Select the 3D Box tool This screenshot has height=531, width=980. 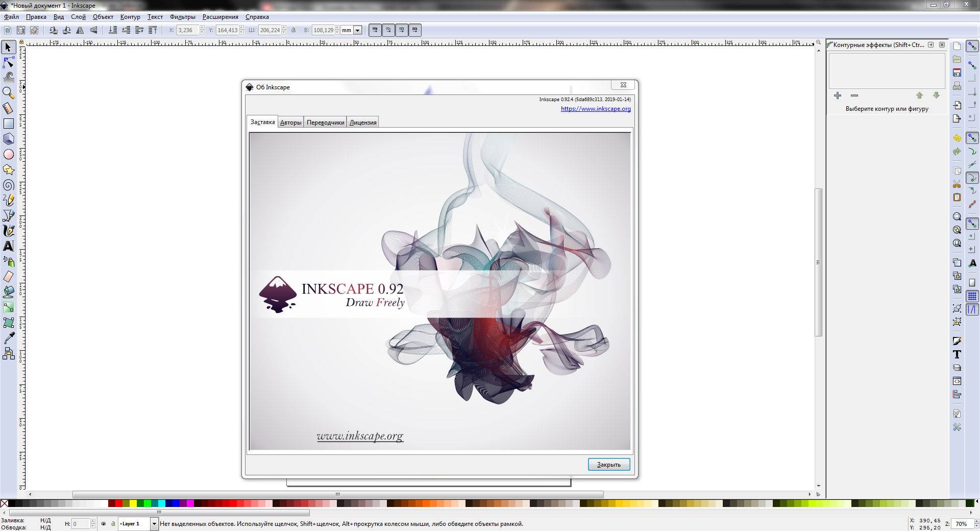coord(8,139)
